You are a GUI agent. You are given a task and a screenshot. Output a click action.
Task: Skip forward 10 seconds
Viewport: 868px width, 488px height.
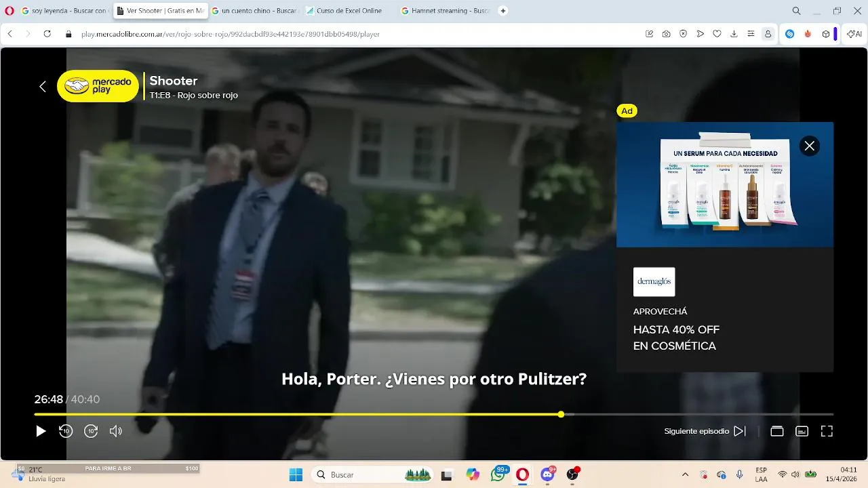[x=91, y=431]
